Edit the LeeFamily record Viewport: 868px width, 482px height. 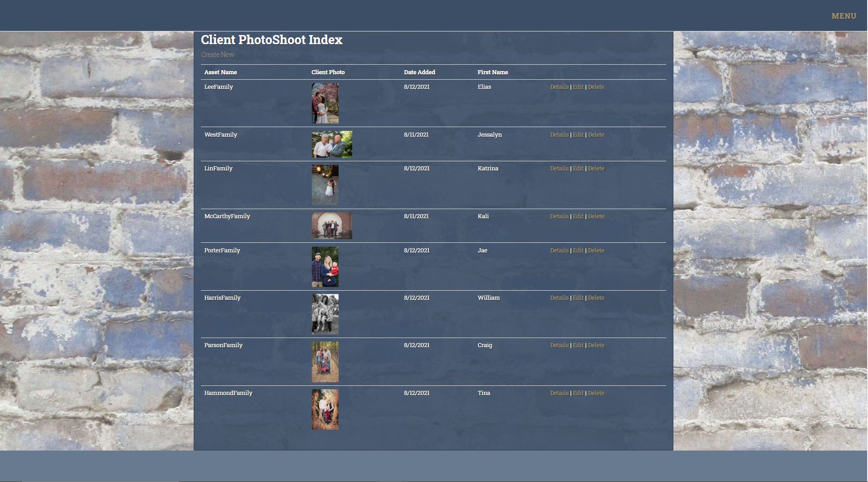(x=578, y=87)
